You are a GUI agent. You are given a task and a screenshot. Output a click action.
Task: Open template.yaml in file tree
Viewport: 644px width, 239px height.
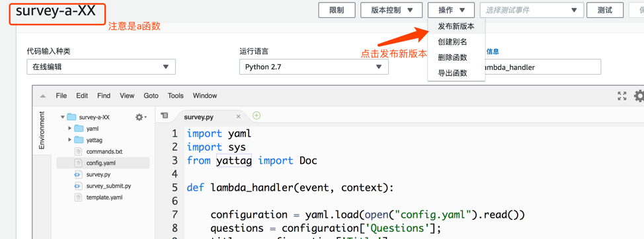click(104, 197)
